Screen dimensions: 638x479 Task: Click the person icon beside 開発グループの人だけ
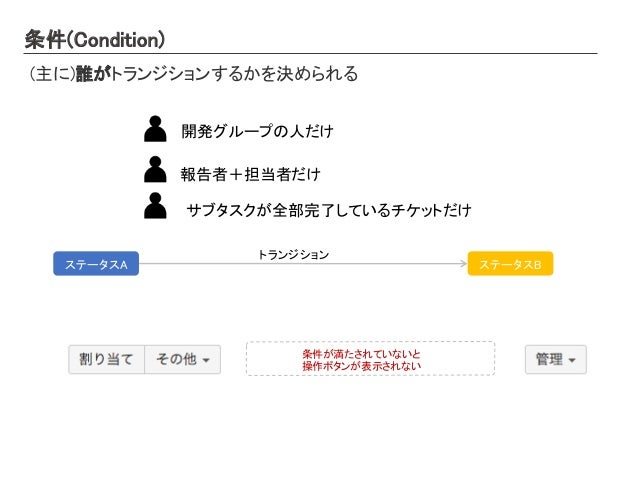pyautogui.click(x=155, y=129)
